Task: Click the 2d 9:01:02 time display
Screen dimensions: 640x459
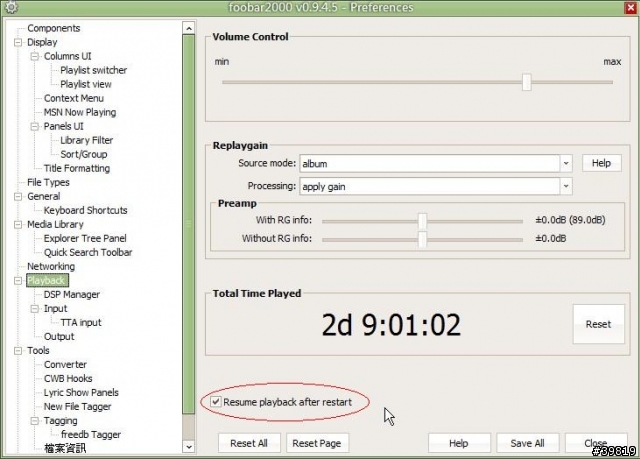Action: (391, 325)
